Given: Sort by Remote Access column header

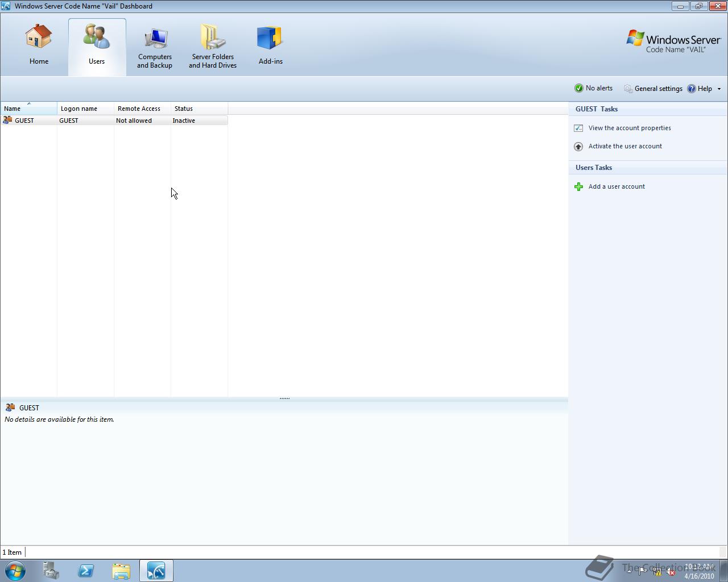Looking at the screenshot, I should click(x=142, y=109).
